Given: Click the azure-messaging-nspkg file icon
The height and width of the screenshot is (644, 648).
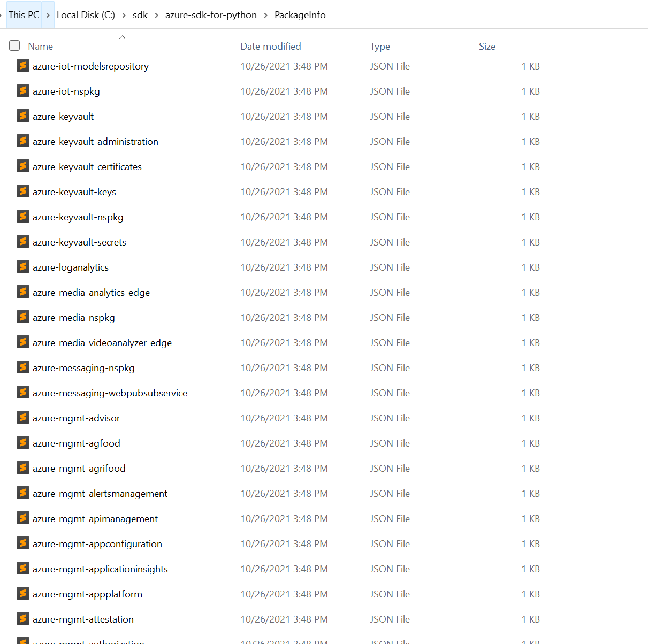Looking at the screenshot, I should 23,367.
